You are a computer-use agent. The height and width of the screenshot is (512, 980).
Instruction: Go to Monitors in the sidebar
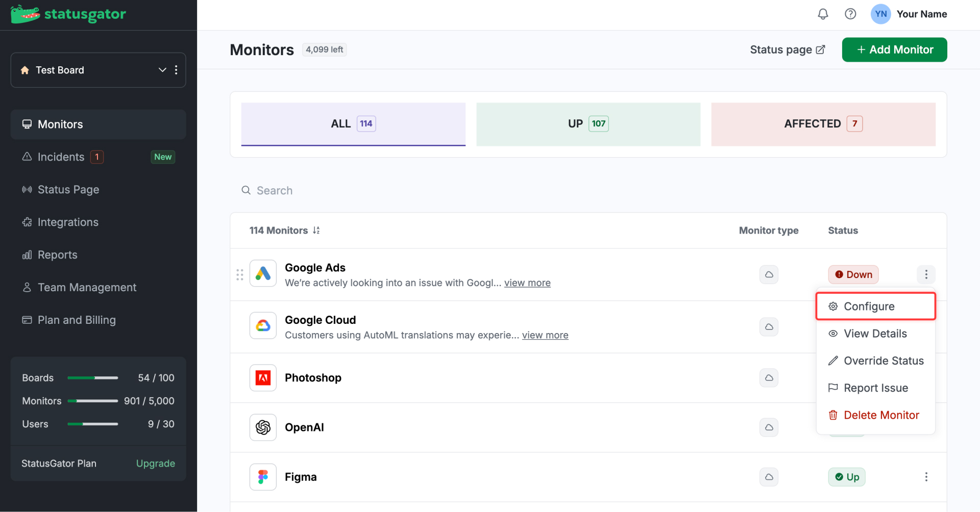coord(98,124)
